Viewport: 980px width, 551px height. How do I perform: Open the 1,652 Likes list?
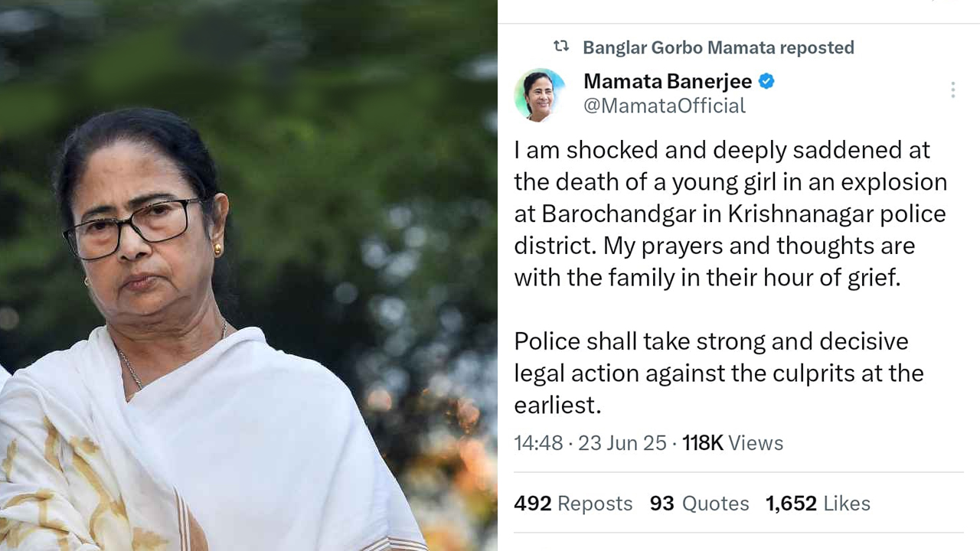point(818,504)
